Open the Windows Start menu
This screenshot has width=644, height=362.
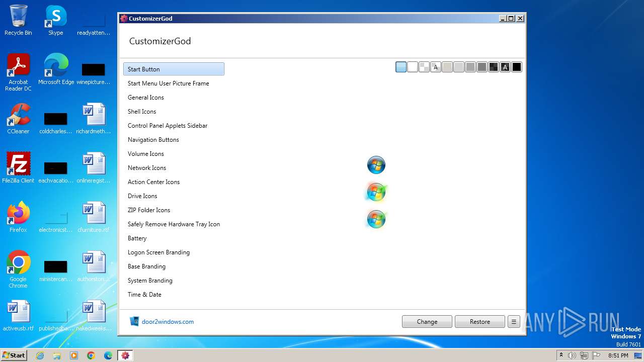pyautogui.click(x=14, y=355)
